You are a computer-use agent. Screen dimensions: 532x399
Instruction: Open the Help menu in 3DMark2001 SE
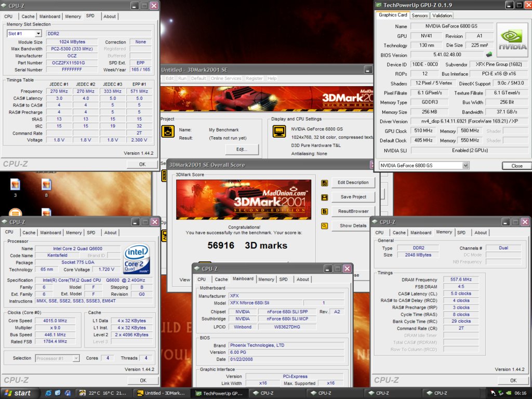point(272,78)
